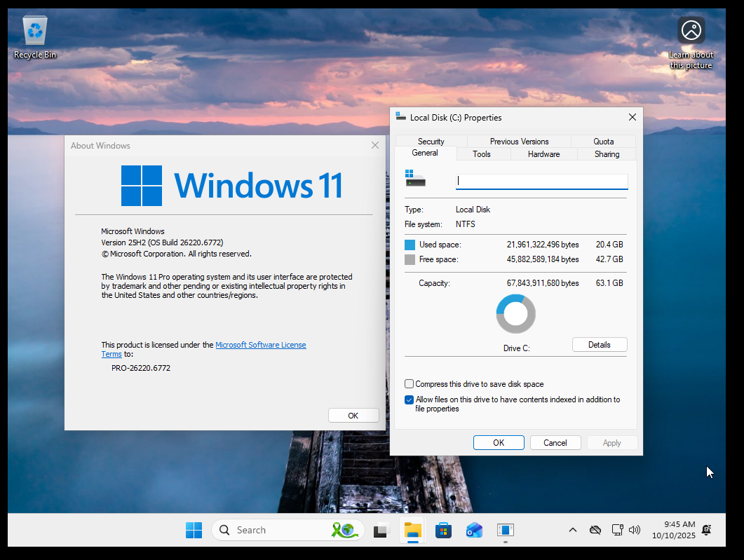Click the ribbon globe highlight in search box

[344, 530]
